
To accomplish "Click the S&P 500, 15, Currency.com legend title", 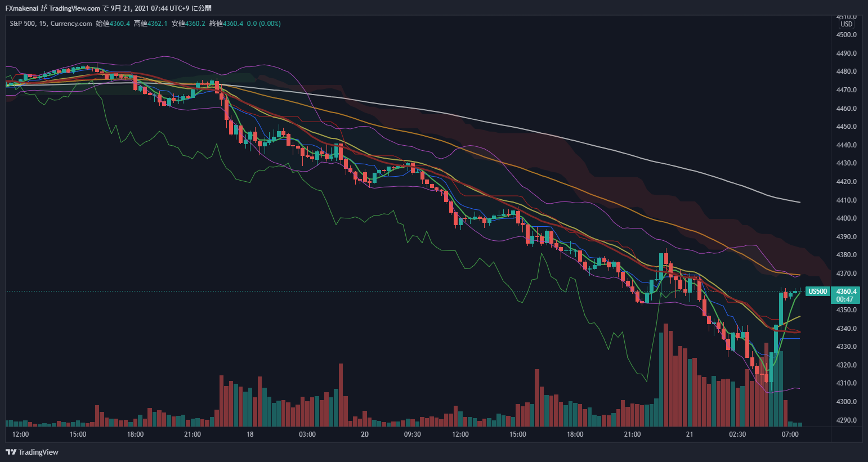I will 51,24.
